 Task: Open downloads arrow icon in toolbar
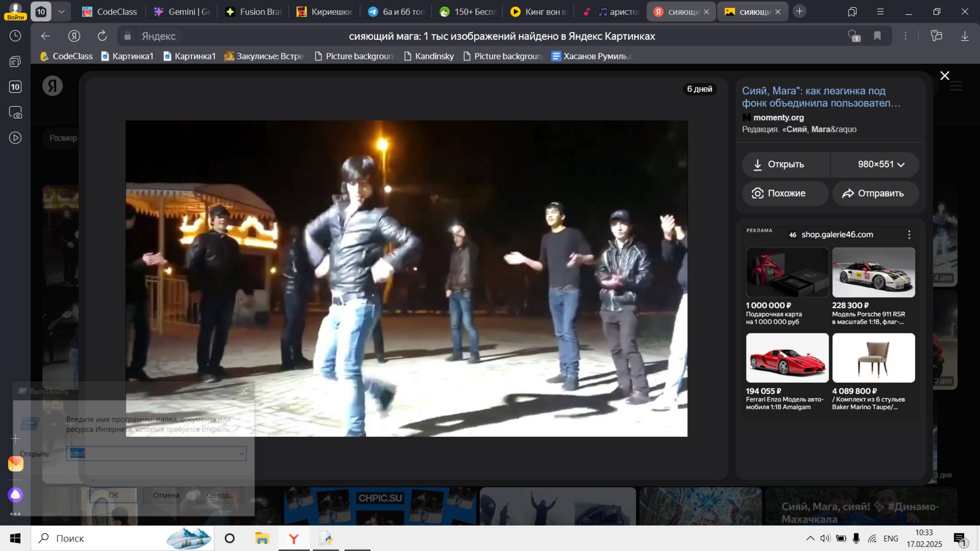(965, 36)
